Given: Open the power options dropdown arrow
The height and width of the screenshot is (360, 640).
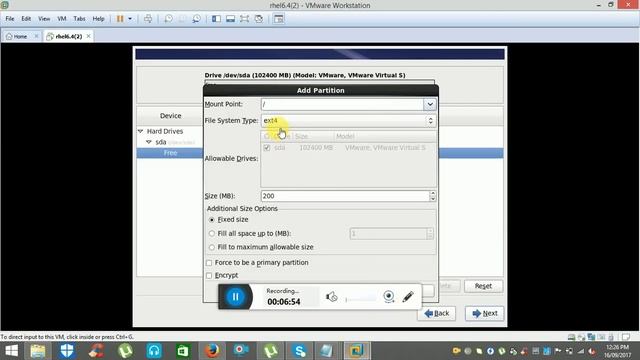Looking at the screenshot, I should (130, 19).
